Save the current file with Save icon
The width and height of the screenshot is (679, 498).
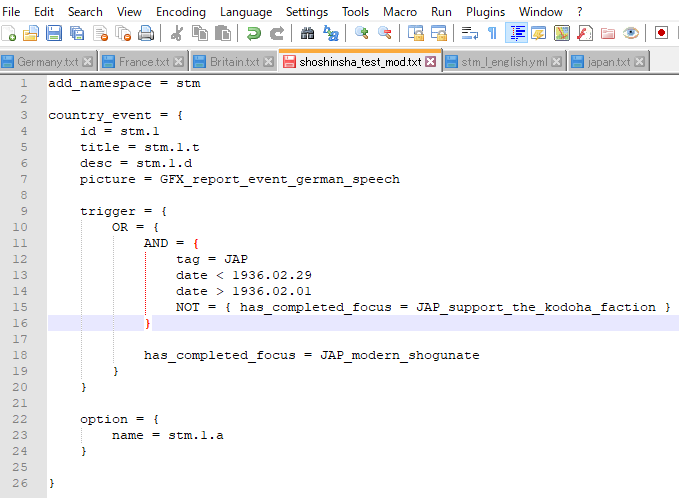[54, 33]
